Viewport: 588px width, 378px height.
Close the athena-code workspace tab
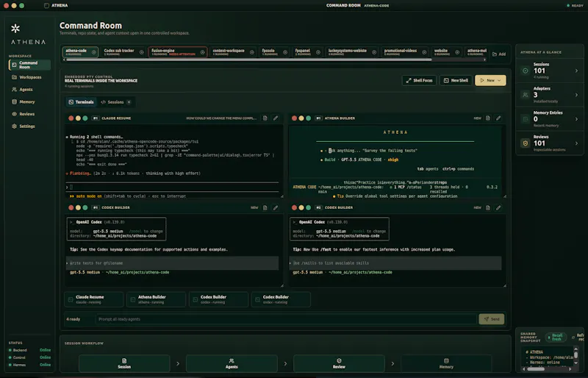94,52
